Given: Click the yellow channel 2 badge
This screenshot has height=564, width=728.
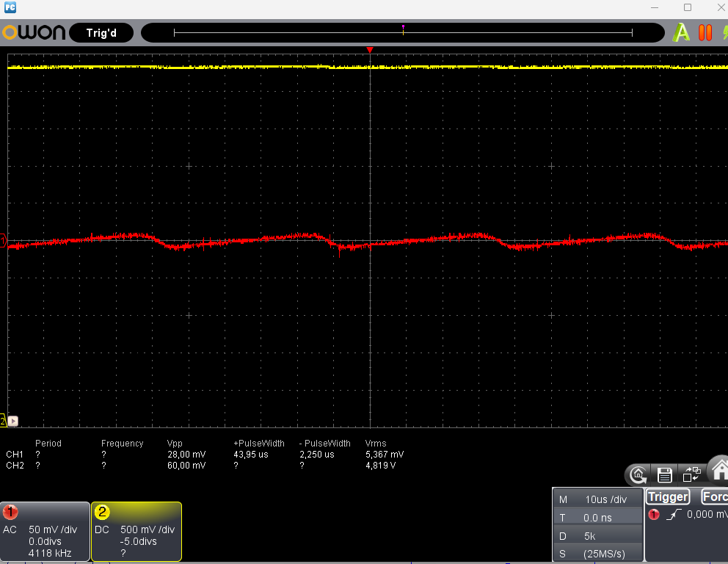Looking at the screenshot, I should pos(102,512).
